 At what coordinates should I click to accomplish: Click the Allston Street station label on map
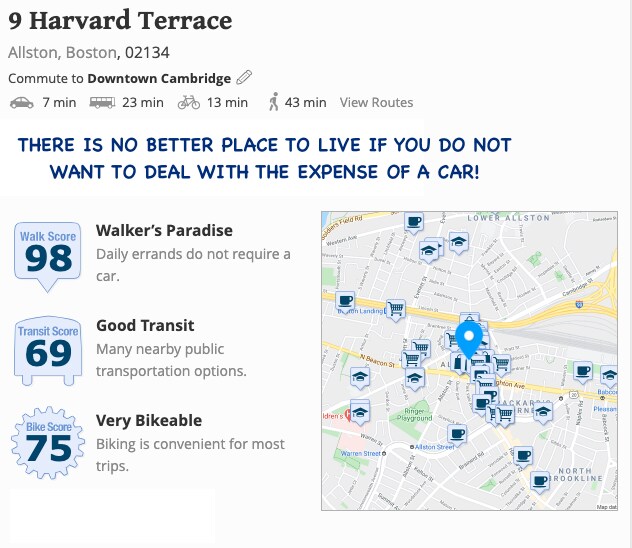point(432,447)
